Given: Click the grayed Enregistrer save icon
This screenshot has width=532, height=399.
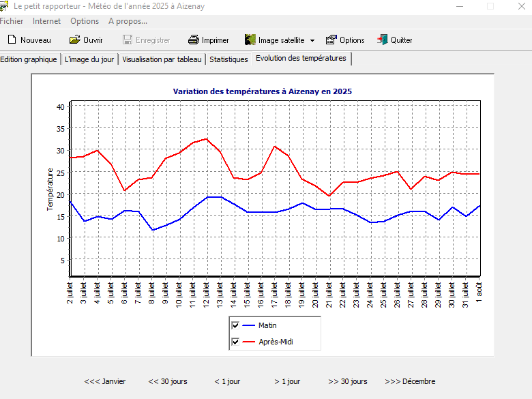Looking at the screenshot, I should (x=127, y=40).
